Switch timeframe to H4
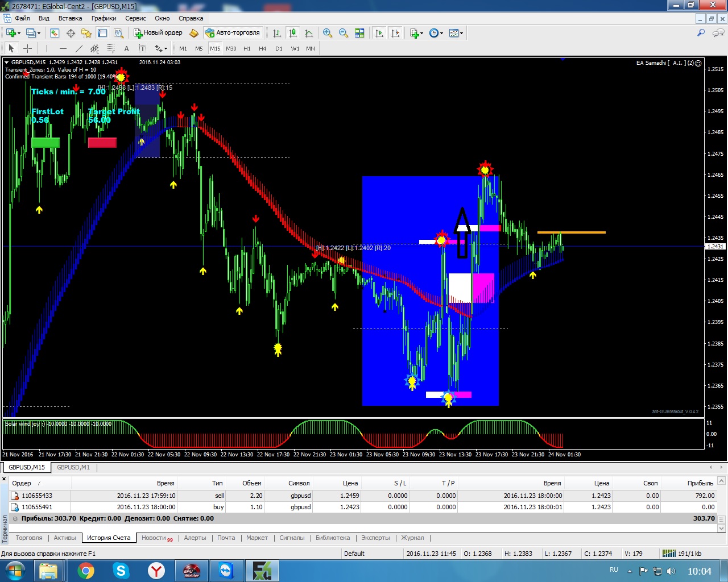Viewport: 728px width, 582px height. [263, 48]
